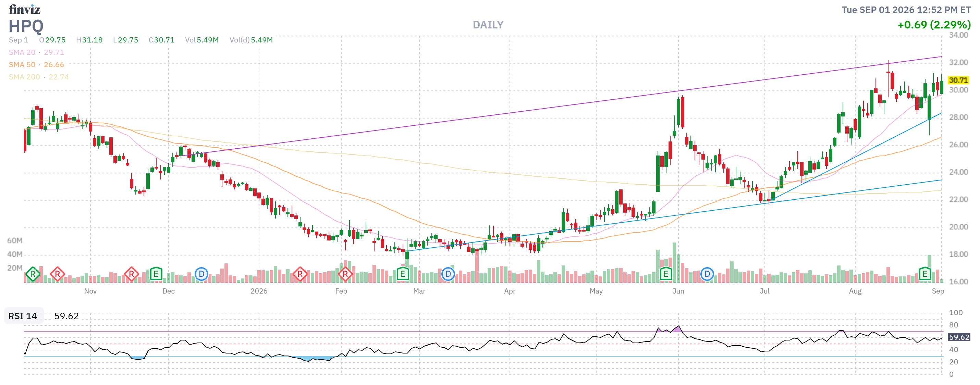This screenshot has width=980, height=385.
Task: Click the 24.00 price axis label
Action: click(x=958, y=172)
